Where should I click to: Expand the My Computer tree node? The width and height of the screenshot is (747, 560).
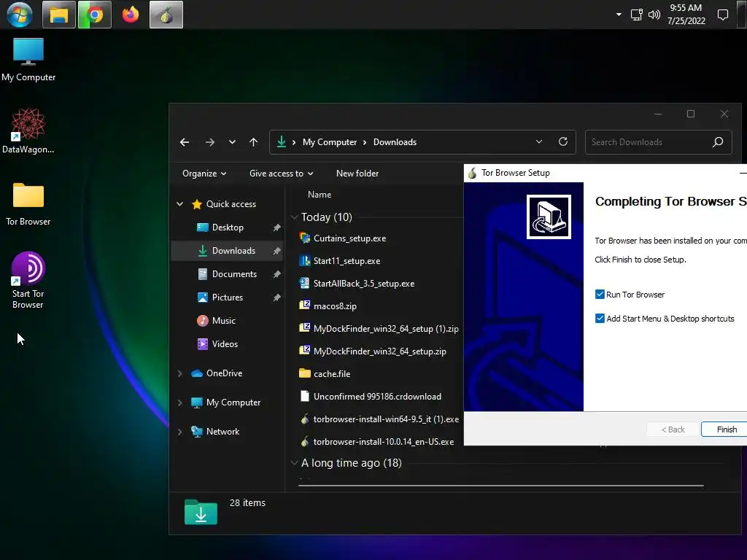coord(179,402)
